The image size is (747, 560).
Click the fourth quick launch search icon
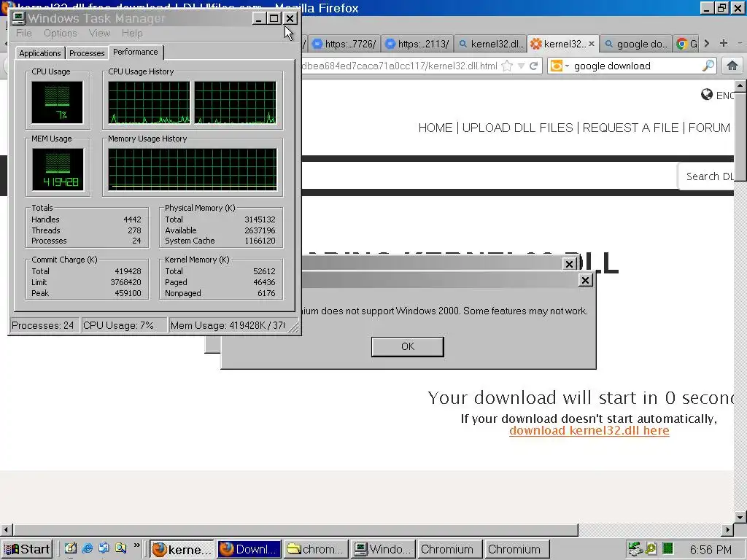[x=120, y=548]
